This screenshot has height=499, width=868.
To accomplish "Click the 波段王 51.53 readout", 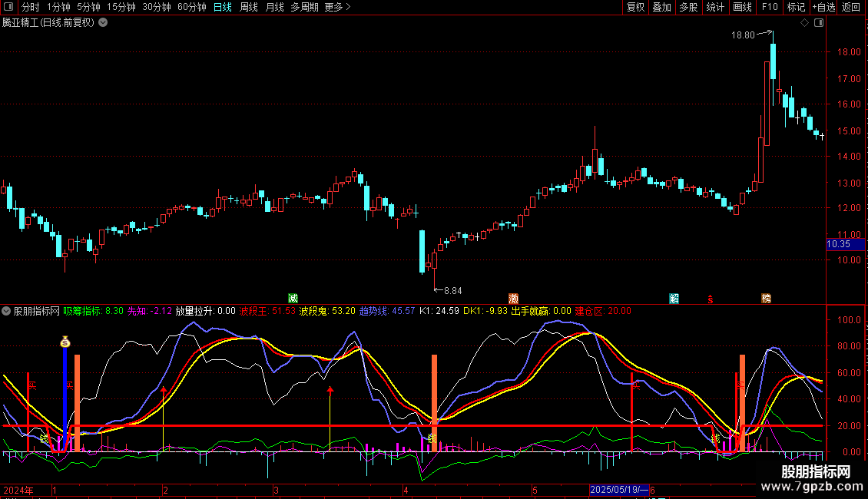I will pos(267,311).
